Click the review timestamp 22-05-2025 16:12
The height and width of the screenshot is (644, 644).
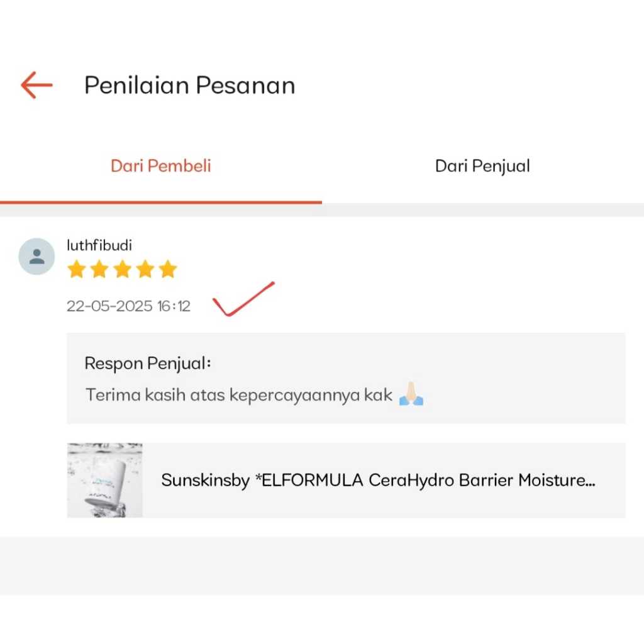[x=128, y=306]
